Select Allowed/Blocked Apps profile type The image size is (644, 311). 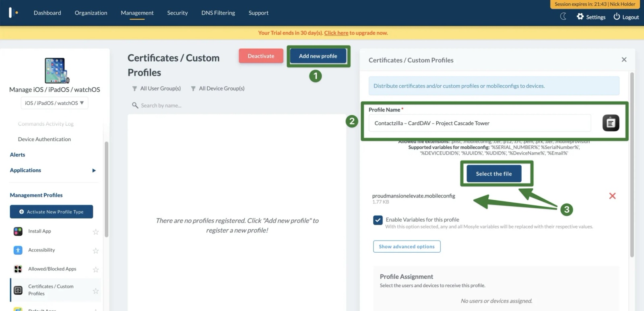[x=52, y=269]
